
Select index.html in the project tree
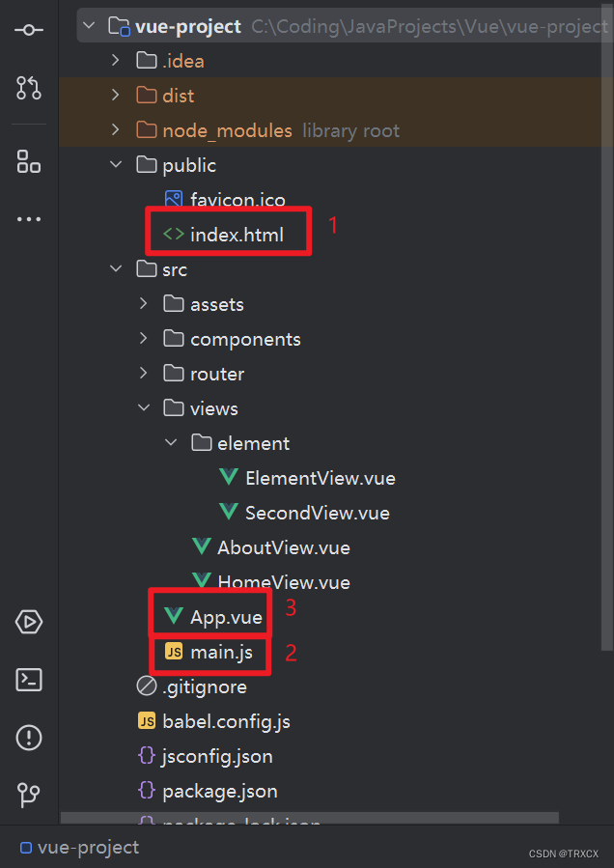click(x=236, y=235)
